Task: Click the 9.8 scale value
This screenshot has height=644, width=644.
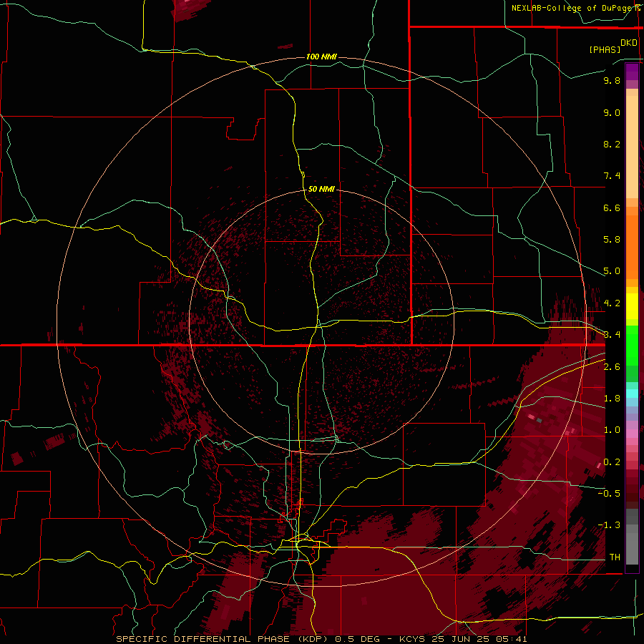Action: click(612, 80)
